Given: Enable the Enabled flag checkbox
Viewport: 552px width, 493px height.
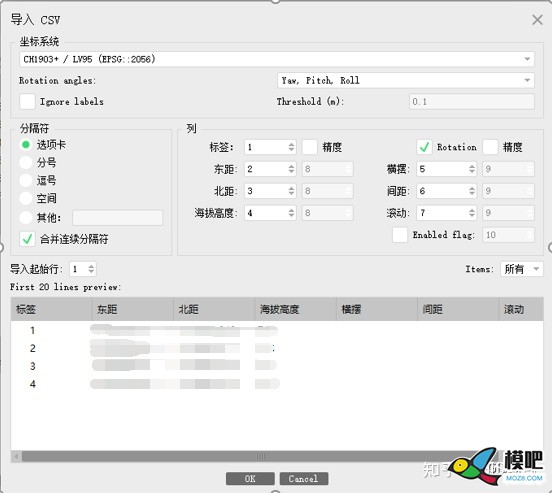Looking at the screenshot, I should (400, 235).
